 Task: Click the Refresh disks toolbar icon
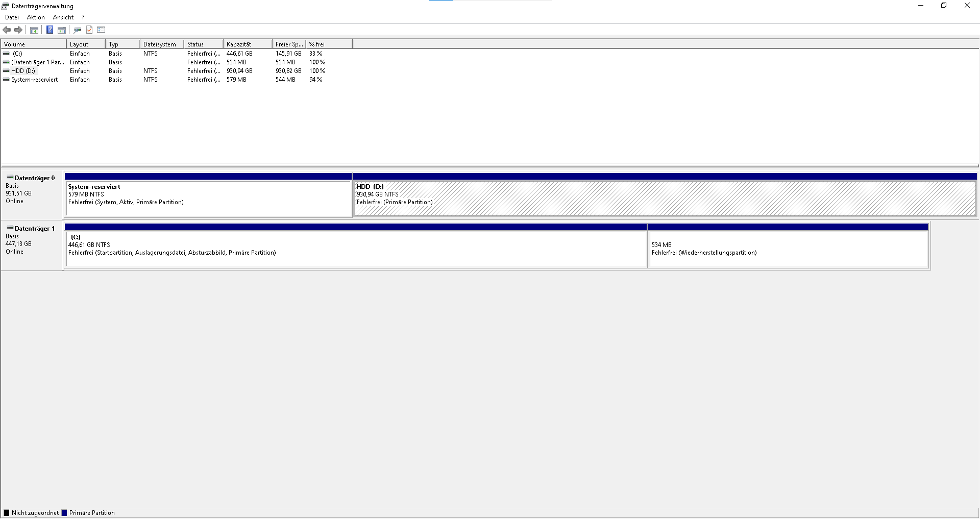pos(77,30)
